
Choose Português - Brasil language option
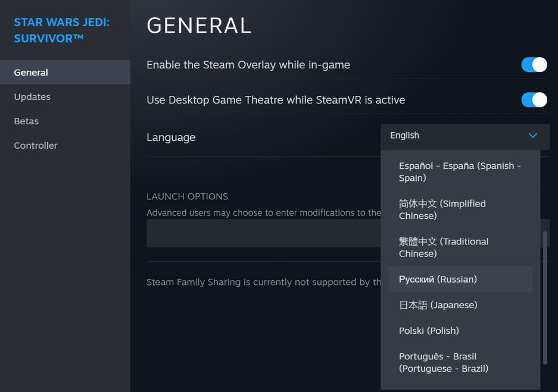(460, 362)
